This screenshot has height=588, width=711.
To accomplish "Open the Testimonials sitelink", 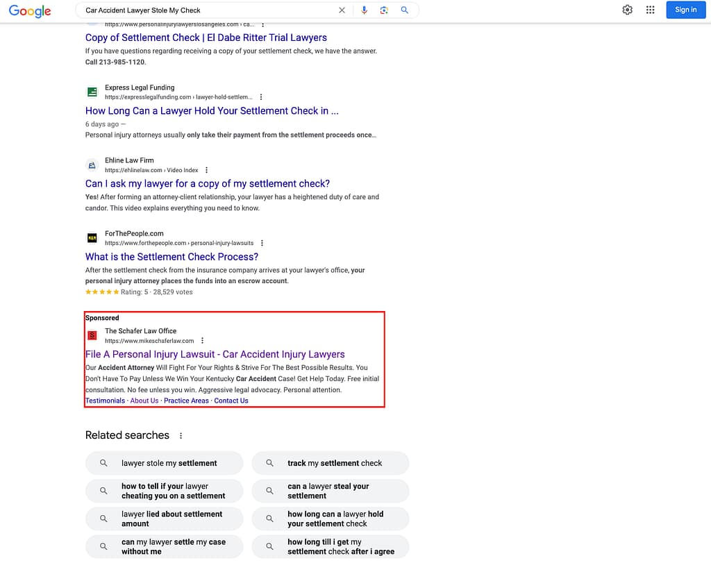I will (105, 401).
